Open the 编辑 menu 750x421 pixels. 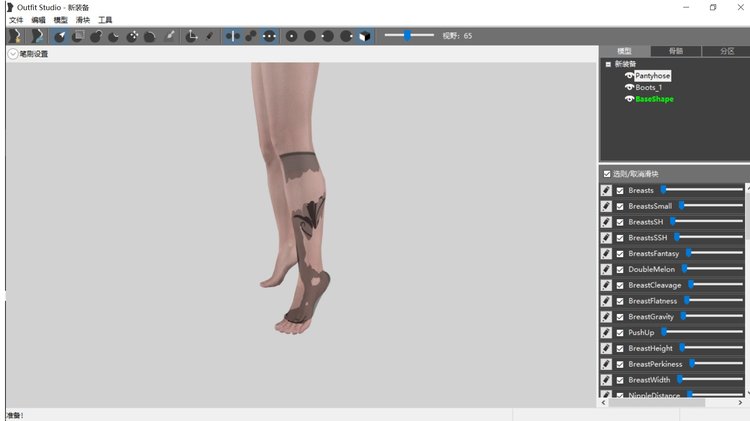[38, 20]
